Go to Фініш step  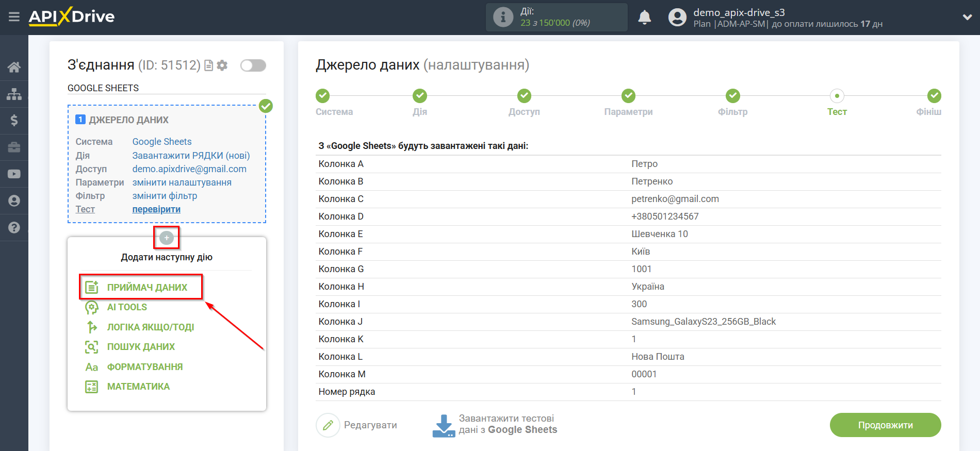934,96
